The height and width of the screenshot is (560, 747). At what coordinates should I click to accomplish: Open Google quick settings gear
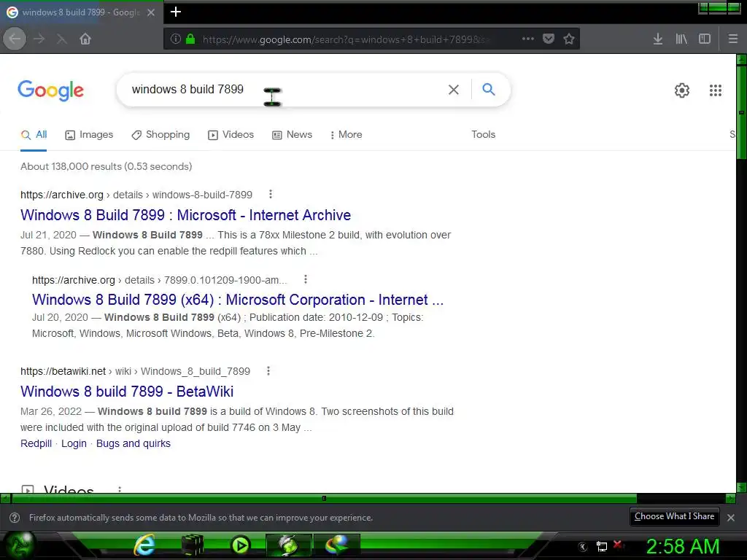click(682, 90)
